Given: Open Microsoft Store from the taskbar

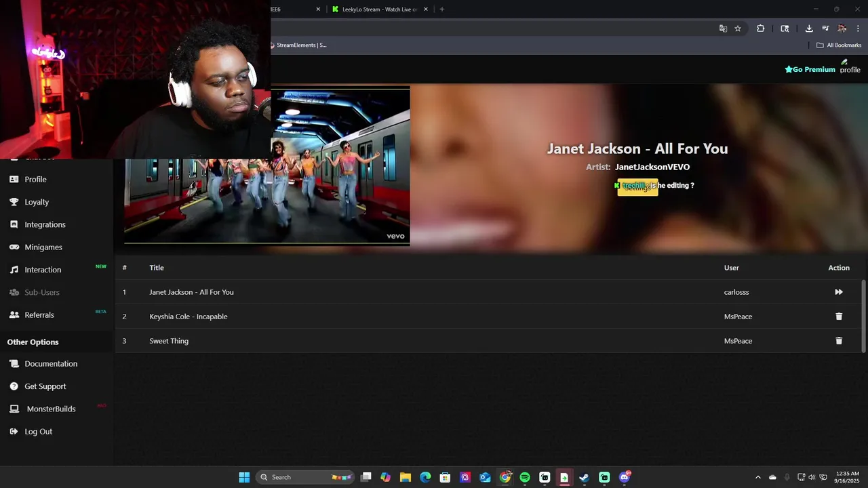Looking at the screenshot, I should 445,477.
